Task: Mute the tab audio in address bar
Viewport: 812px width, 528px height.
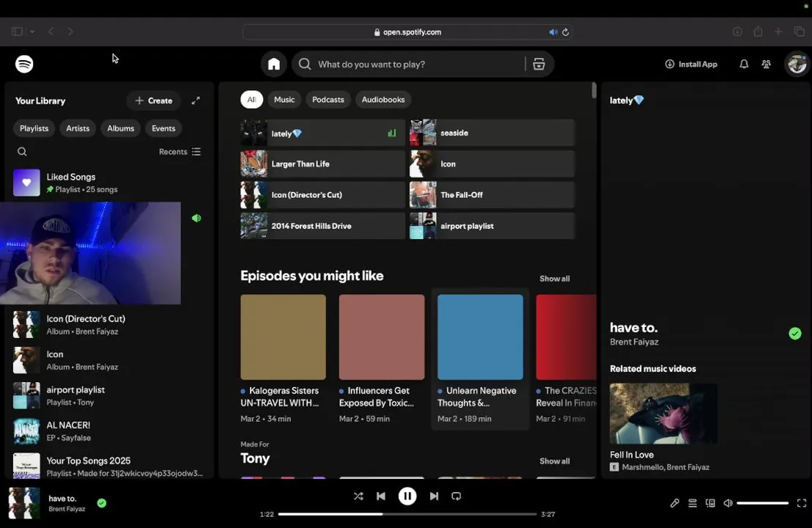Action: [x=553, y=32]
